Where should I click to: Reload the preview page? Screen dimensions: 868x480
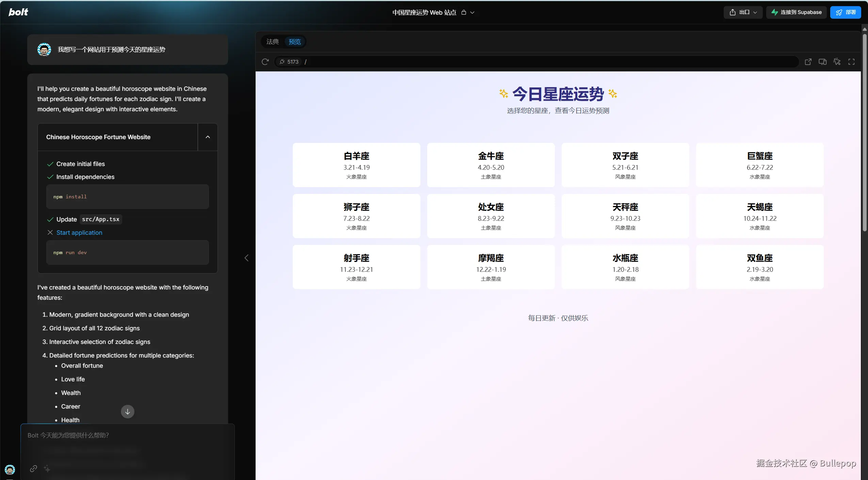[x=265, y=62]
